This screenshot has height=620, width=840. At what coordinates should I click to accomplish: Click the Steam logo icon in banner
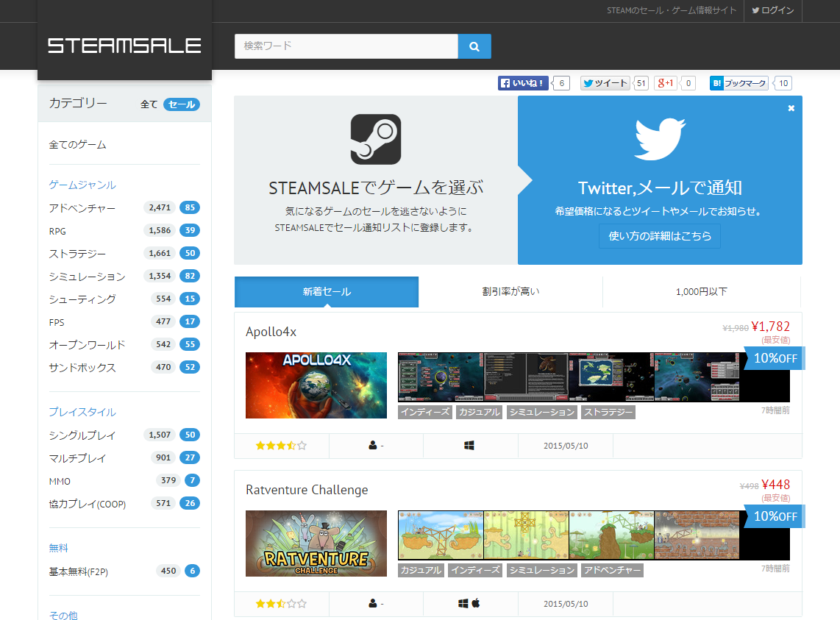click(x=376, y=139)
